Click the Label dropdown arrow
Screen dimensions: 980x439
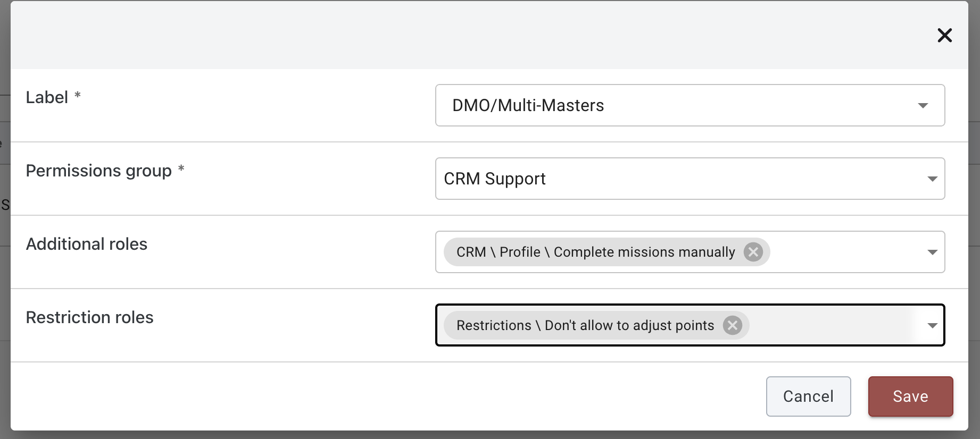[923, 106]
